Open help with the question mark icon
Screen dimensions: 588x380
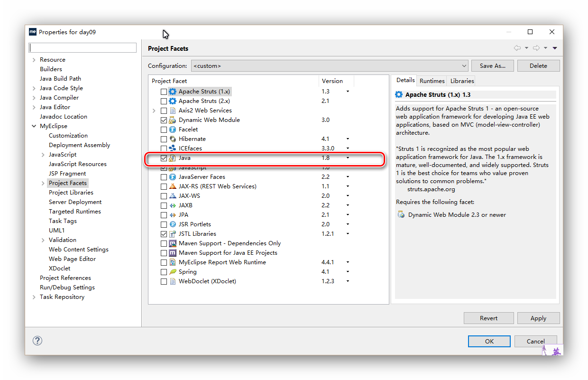[x=37, y=341]
